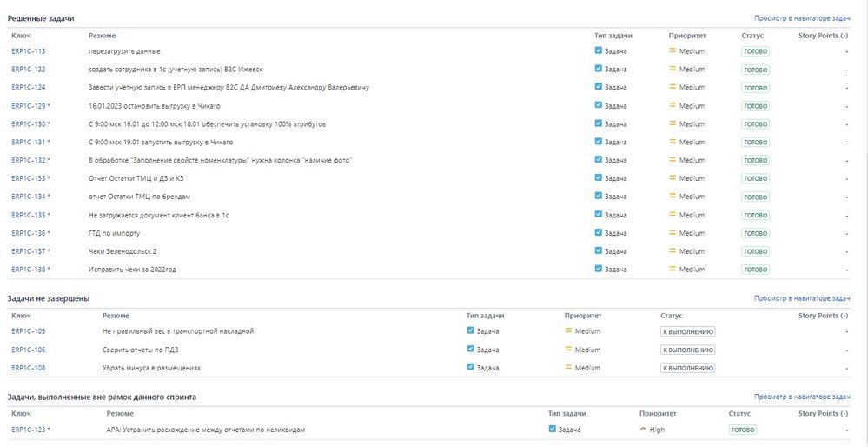This screenshot has height=447, width=868.
Task: Open issue ERP1C-113
Action: coord(28,51)
